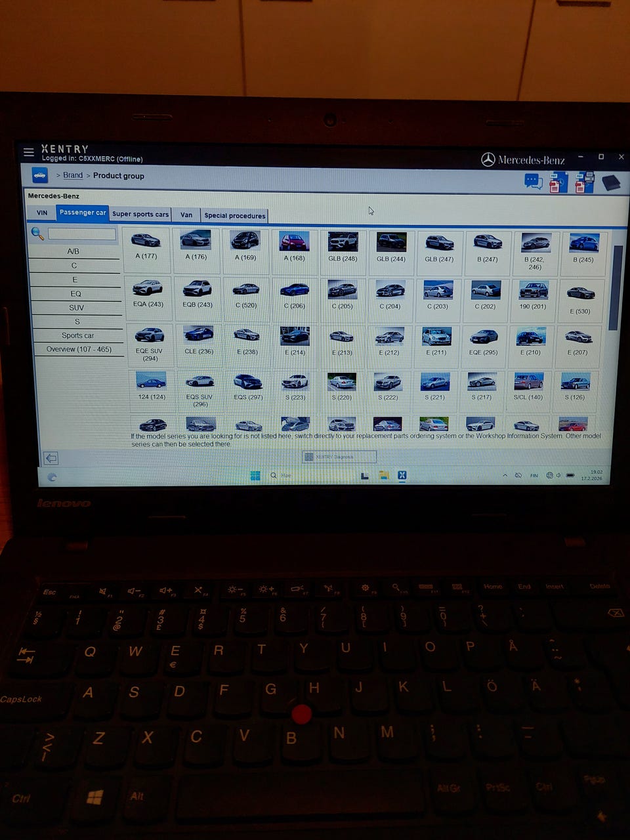This screenshot has height=840, width=630.
Task: Select Overview (107 - 465) category
Action: click(x=79, y=349)
